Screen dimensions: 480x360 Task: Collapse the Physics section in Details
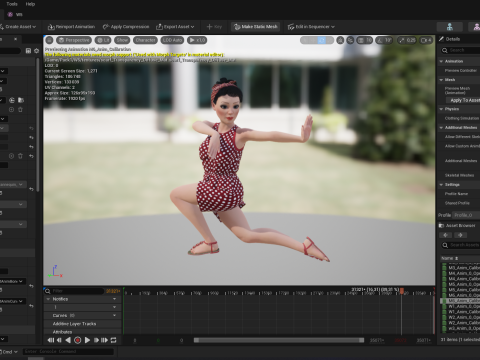(441, 109)
